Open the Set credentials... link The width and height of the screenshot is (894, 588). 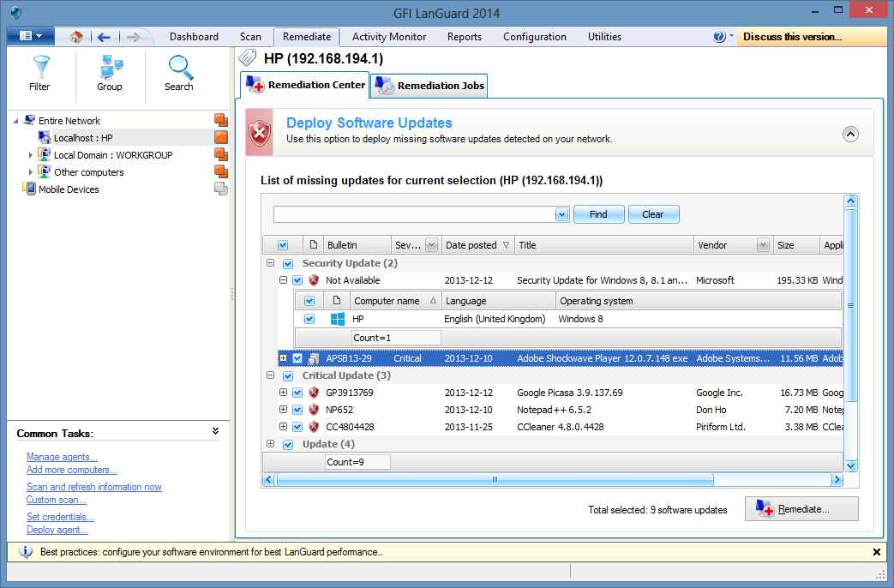(61, 517)
